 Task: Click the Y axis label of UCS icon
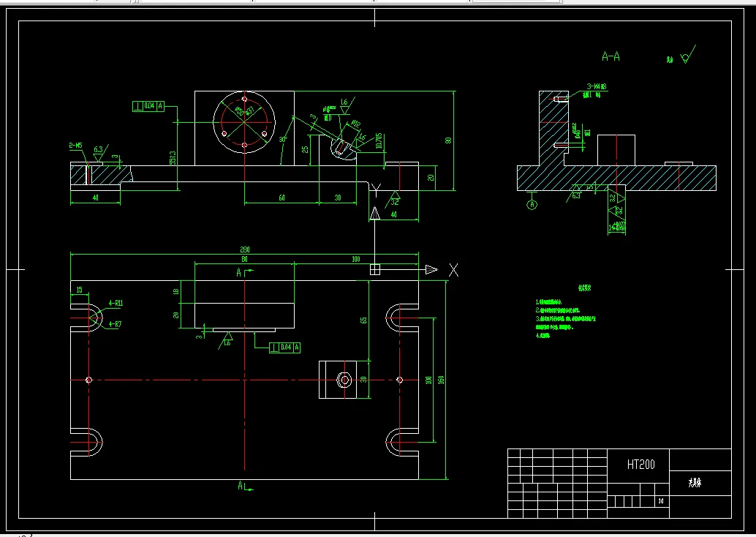376,190
